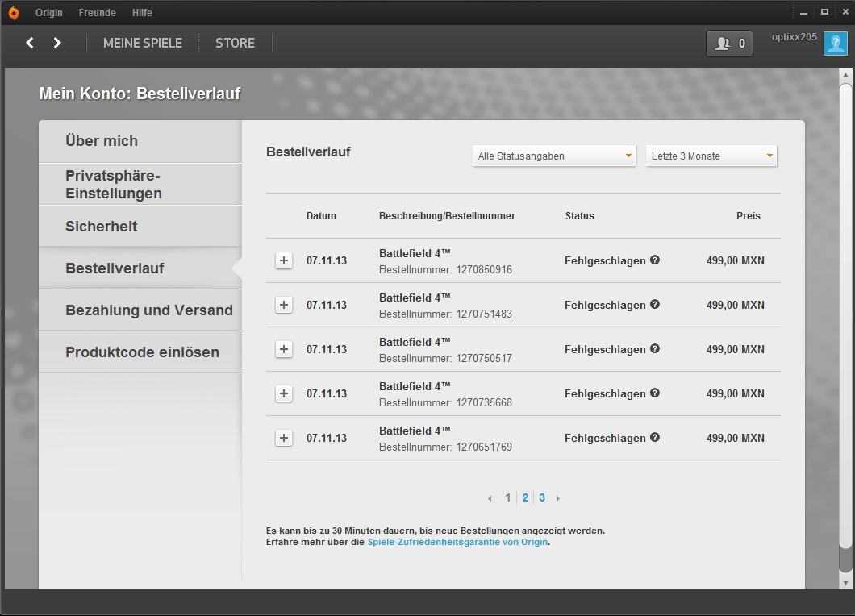
Task: Click help icon for order 1270735668
Action: pyautogui.click(x=655, y=393)
